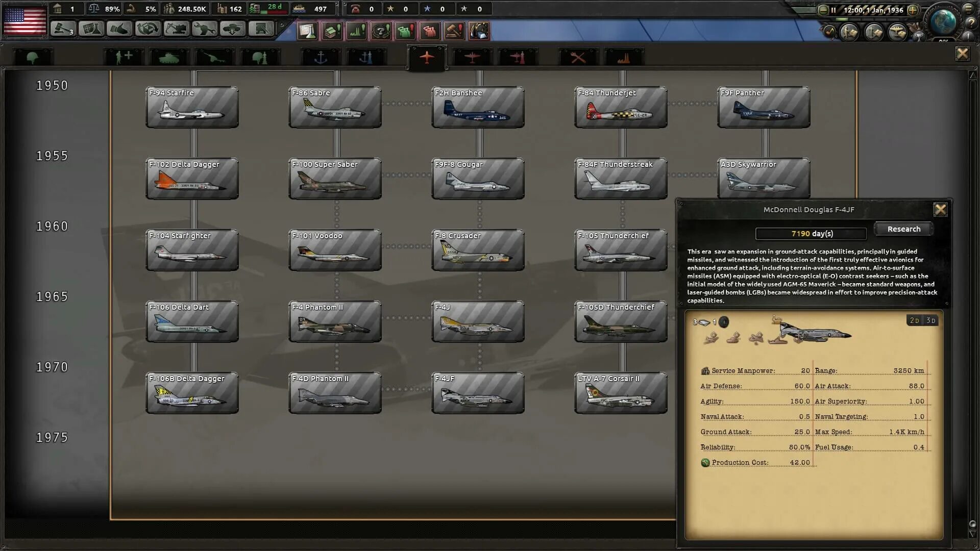This screenshot has width=980, height=551.
Task: Open Recruit and Deploy tank menu
Action: click(x=232, y=29)
